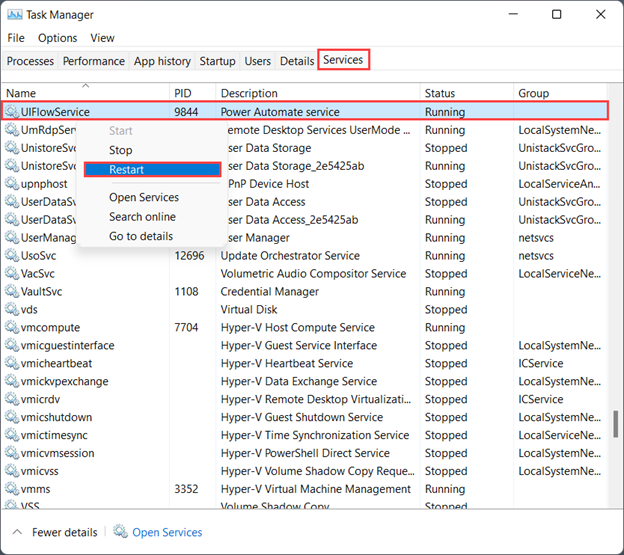Switch to the Performance tab

94,61
